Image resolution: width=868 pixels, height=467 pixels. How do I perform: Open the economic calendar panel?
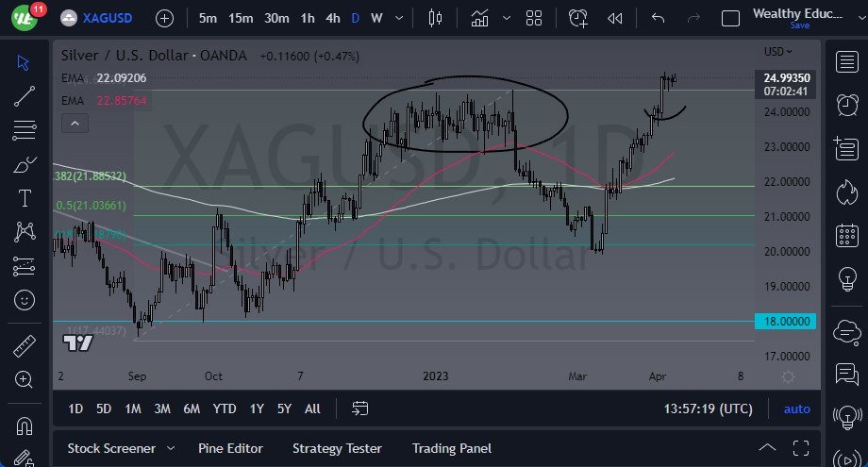847,236
